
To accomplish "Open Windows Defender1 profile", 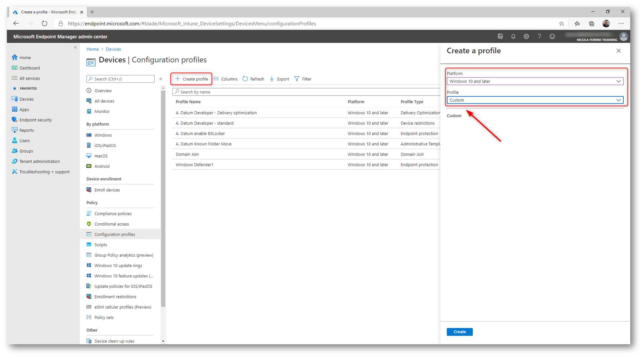I will 194,165.
